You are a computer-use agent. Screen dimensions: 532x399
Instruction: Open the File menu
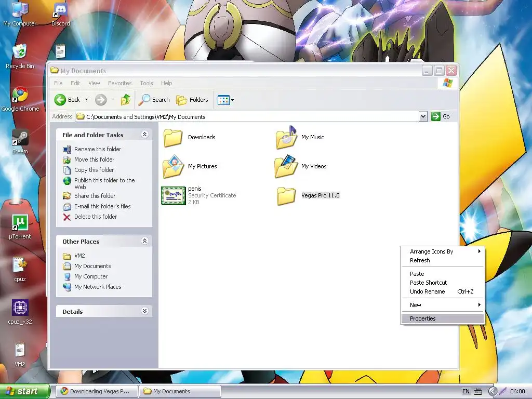[x=58, y=83]
